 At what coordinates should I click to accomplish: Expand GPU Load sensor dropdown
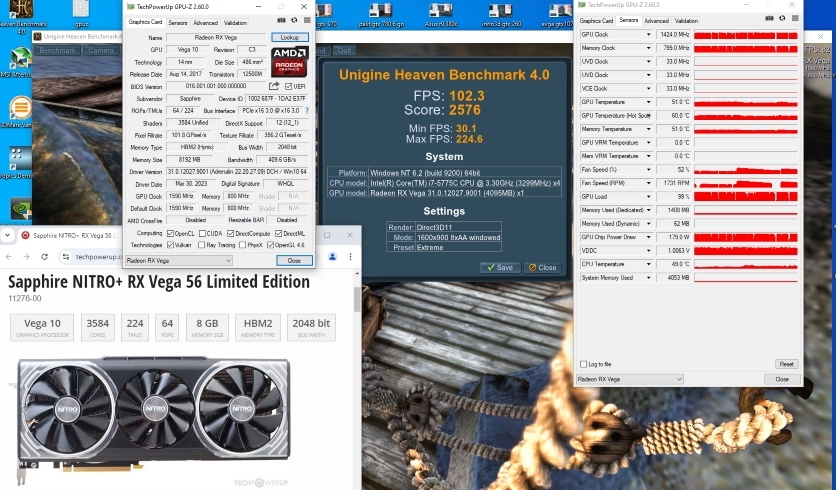[x=648, y=197]
